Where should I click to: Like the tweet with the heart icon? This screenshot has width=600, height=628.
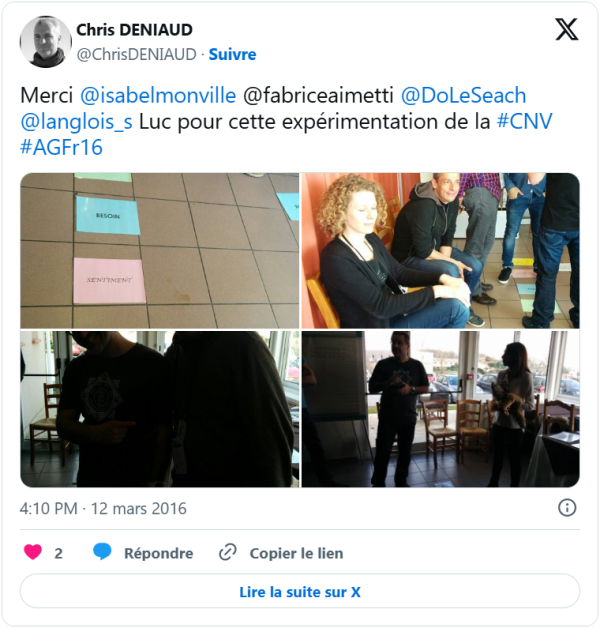click(x=32, y=553)
